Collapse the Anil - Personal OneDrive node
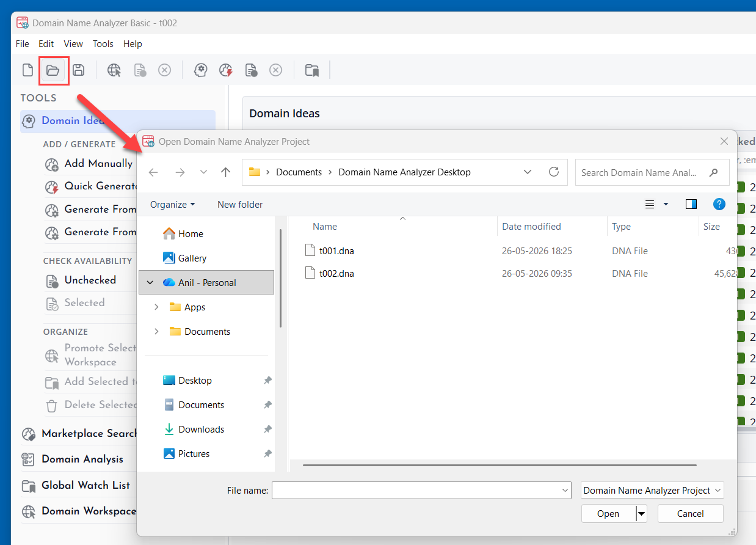The height and width of the screenshot is (545, 756). [x=150, y=283]
